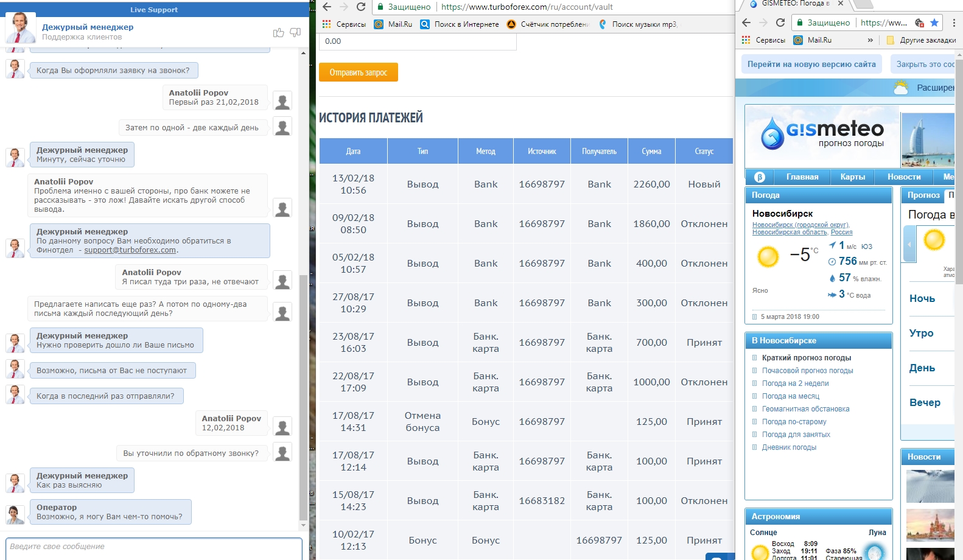963x560 pixels.
Task: Open Chrome menu in Gismeteo window
Action: pos(954,23)
